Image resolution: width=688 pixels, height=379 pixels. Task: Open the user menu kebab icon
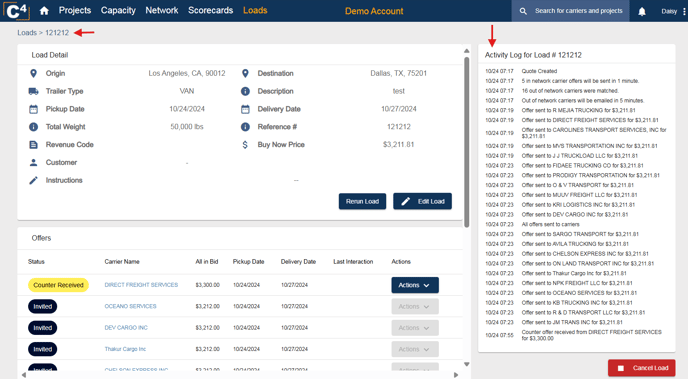click(x=684, y=11)
